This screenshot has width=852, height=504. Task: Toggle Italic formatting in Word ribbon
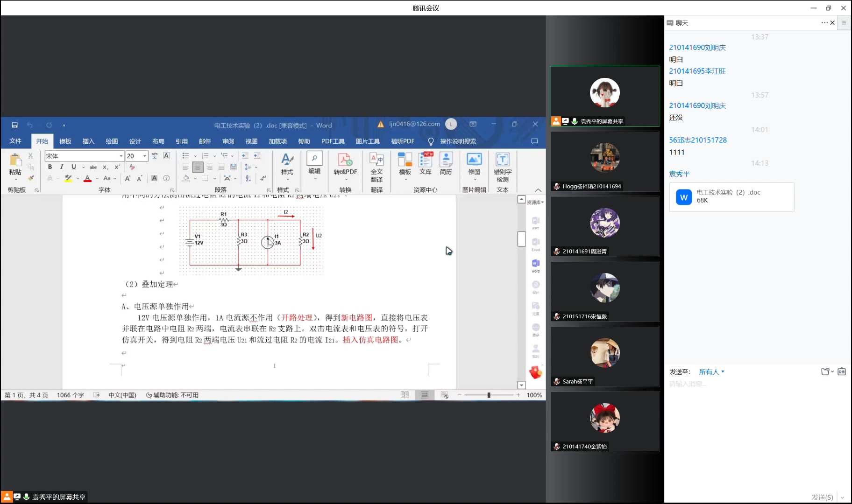[x=62, y=167]
